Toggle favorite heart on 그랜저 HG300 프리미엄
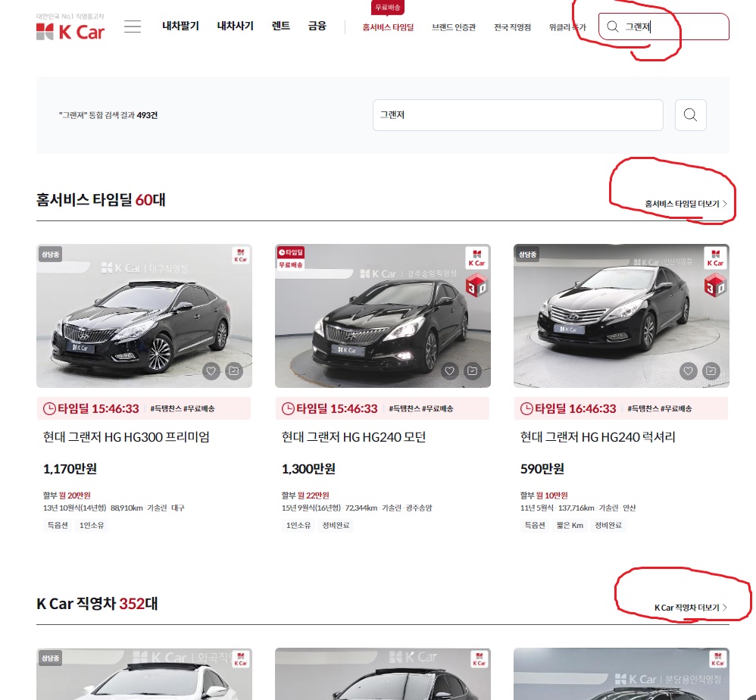 [x=211, y=371]
